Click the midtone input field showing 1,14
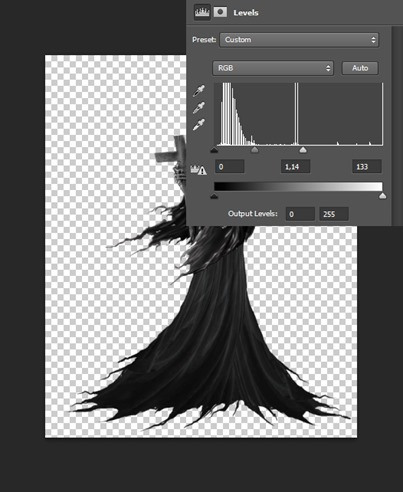403x492 pixels. tap(295, 166)
